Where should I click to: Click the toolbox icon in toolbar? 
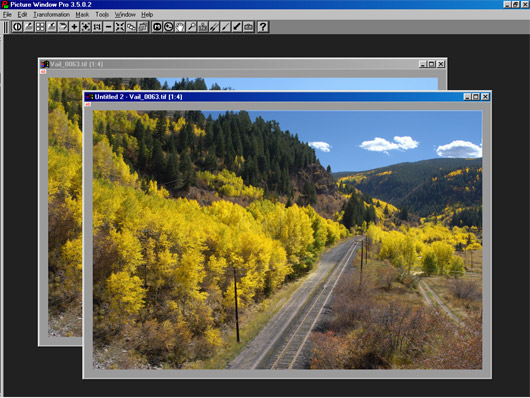point(248,27)
